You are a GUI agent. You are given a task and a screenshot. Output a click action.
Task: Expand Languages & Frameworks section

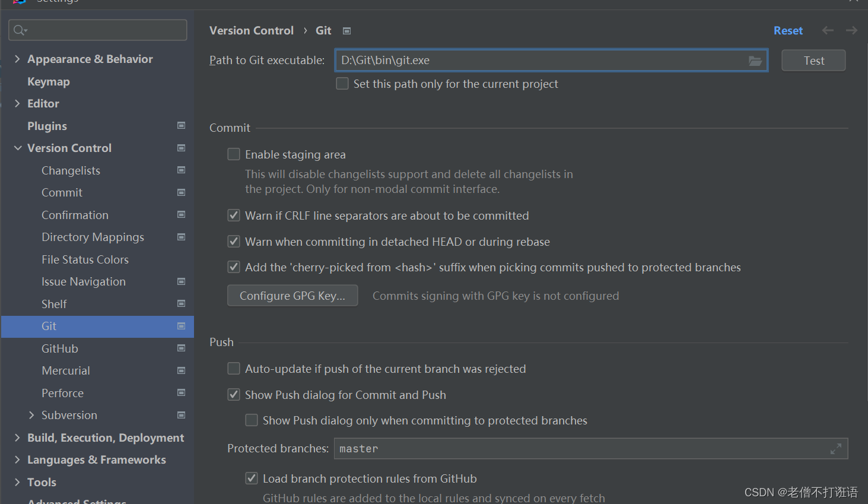click(17, 459)
